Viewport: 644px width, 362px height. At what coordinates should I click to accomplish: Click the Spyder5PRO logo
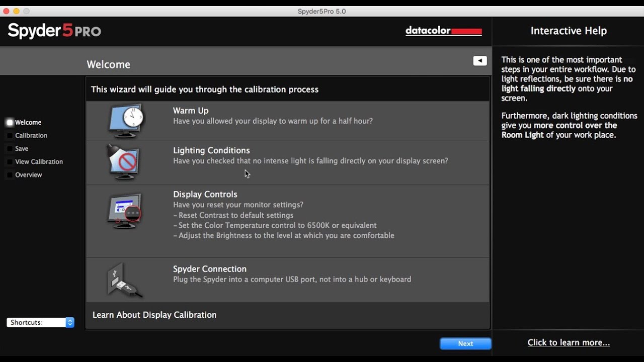click(54, 31)
